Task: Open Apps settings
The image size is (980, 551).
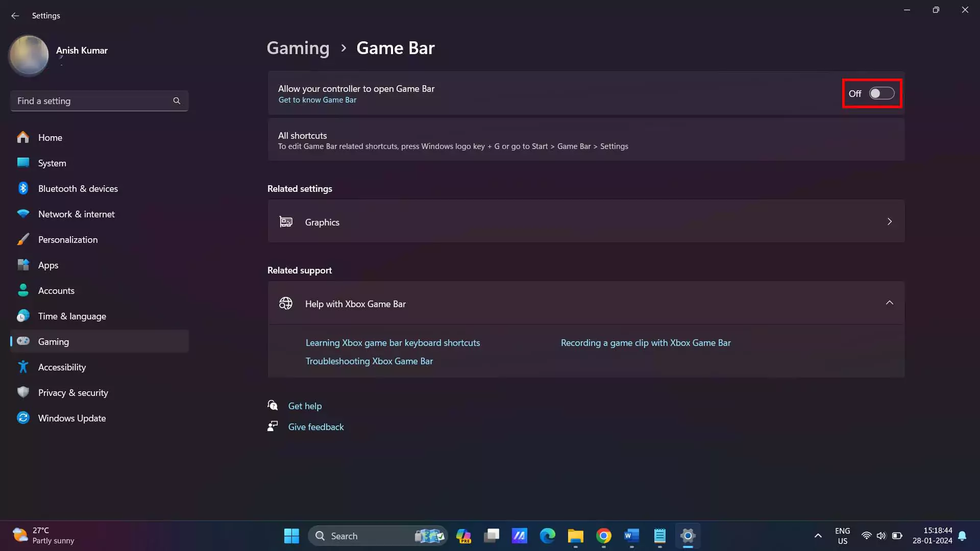Action: pyautogui.click(x=100, y=265)
